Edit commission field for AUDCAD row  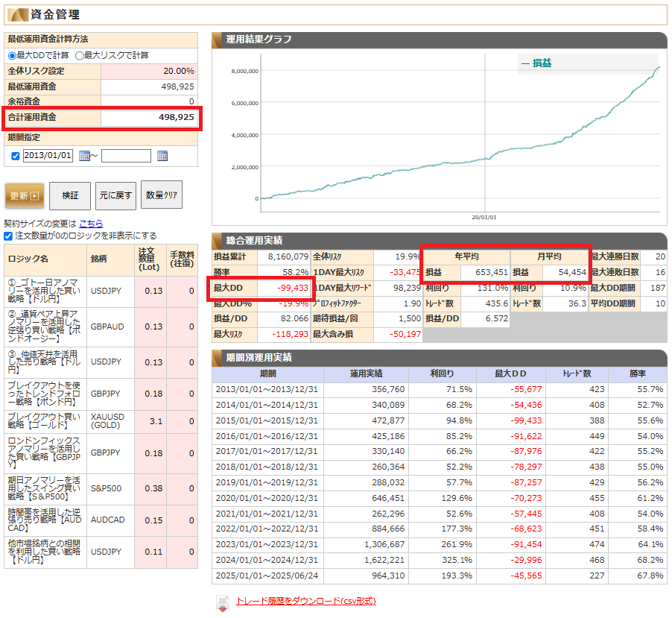pyautogui.click(x=182, y=520)
